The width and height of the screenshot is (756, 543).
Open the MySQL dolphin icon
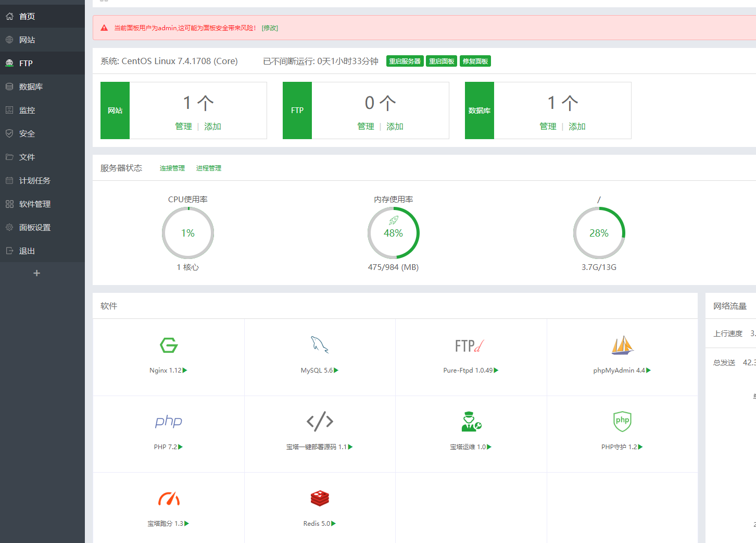(x=320, y=344)
